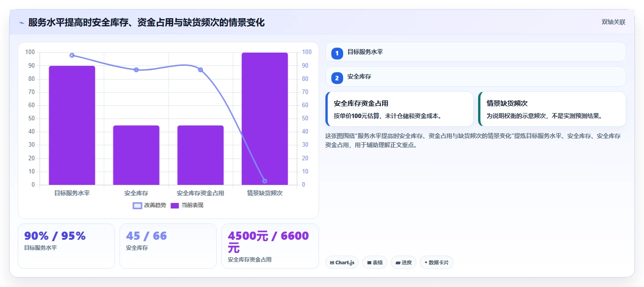Click the number 1 badge for 目标服务水平
Viewport: 644px width, 287px height.
(x=337, y=53)
